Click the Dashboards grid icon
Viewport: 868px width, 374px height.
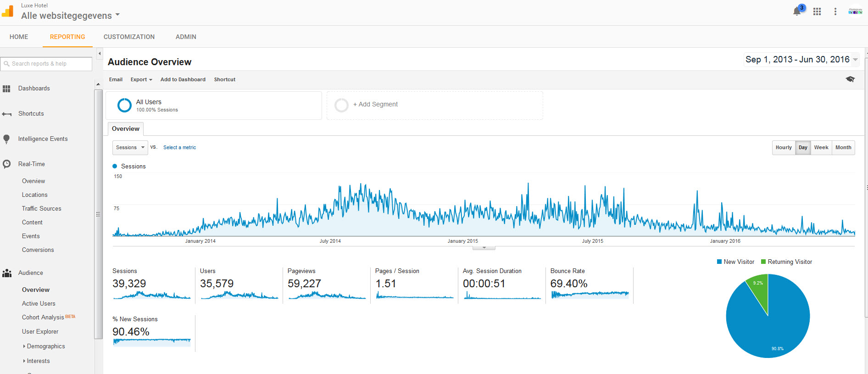pyautogui.click(x=6, y=89)
